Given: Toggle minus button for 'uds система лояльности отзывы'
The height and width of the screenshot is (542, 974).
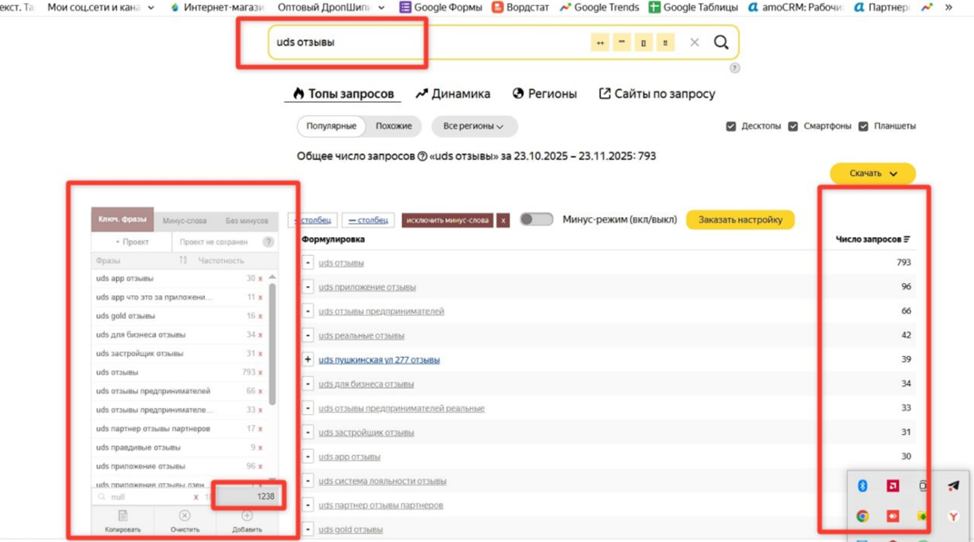Looking at the screenshot, I should 307,481.
